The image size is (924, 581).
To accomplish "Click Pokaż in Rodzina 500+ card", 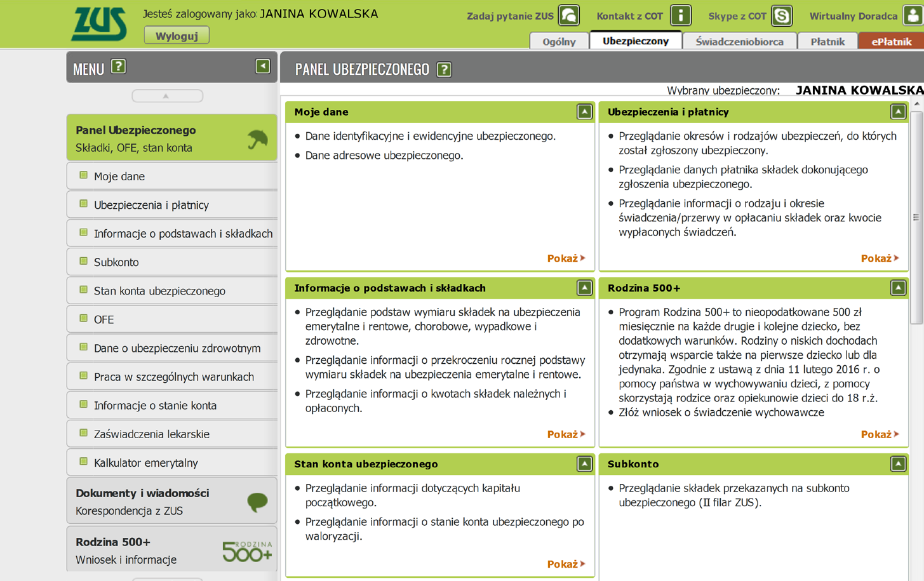I will 880,434.
